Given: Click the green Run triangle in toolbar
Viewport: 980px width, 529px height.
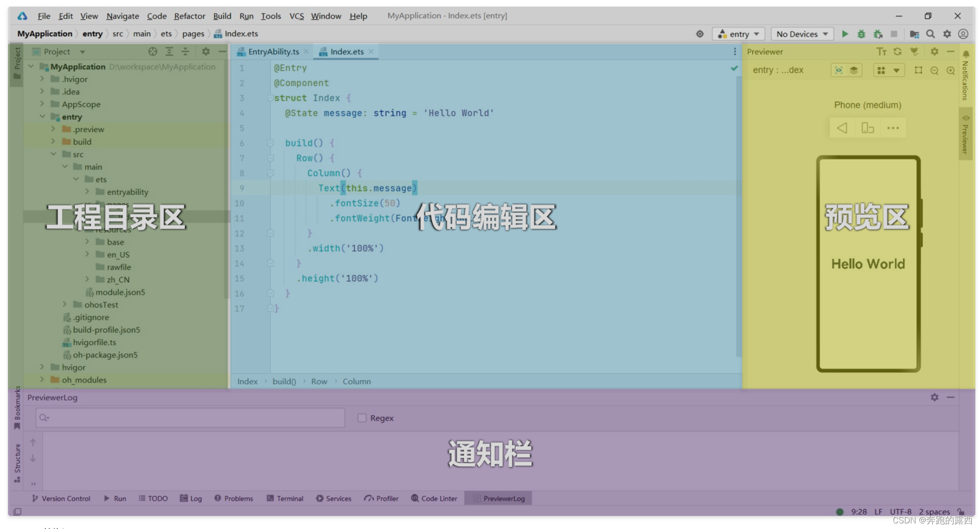Looking at the screenshot, I should [845, 34].
